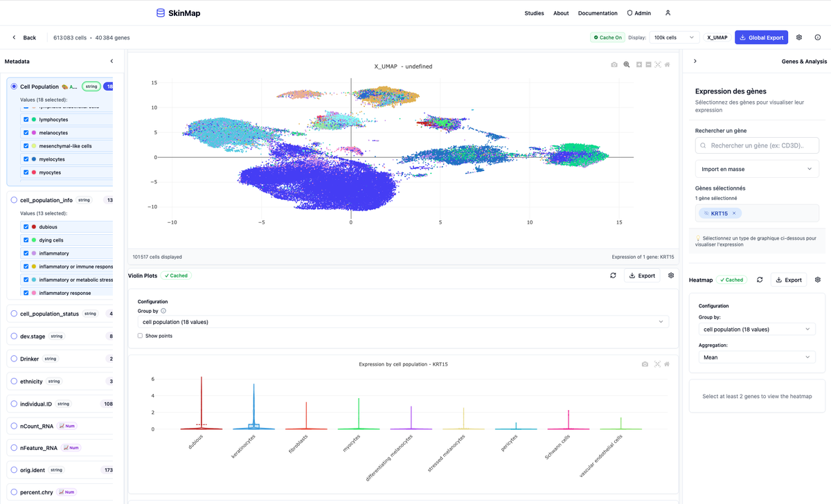The height and width of the screenshot is (504, 831).
Task: Open the Display cell count dropdown
Action: [672, 37]
